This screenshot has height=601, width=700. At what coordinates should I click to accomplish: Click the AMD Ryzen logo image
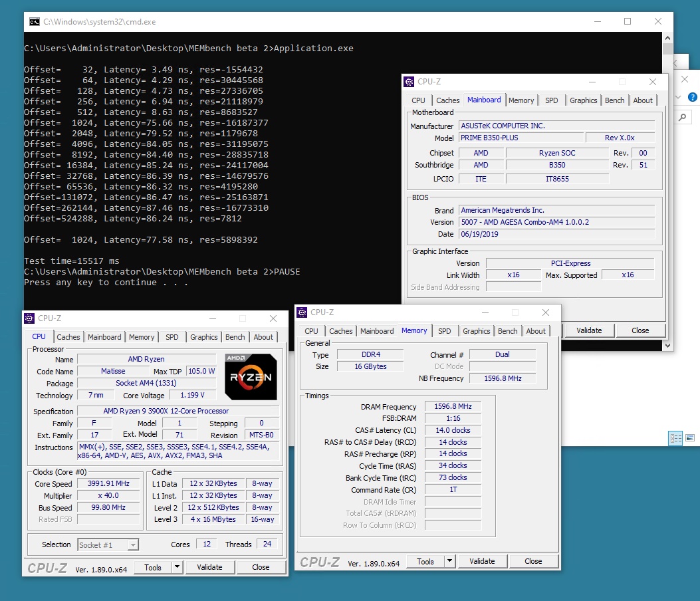coord(251,377)
